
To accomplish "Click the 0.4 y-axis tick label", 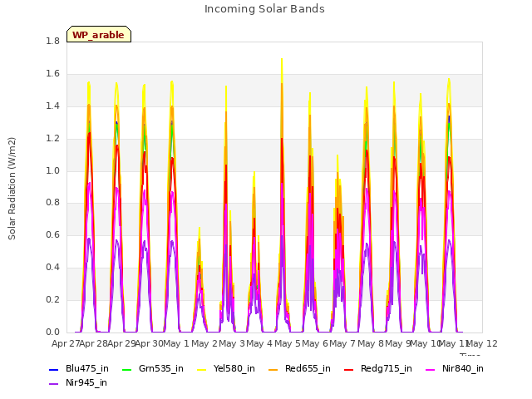I will tap(52, 268).
